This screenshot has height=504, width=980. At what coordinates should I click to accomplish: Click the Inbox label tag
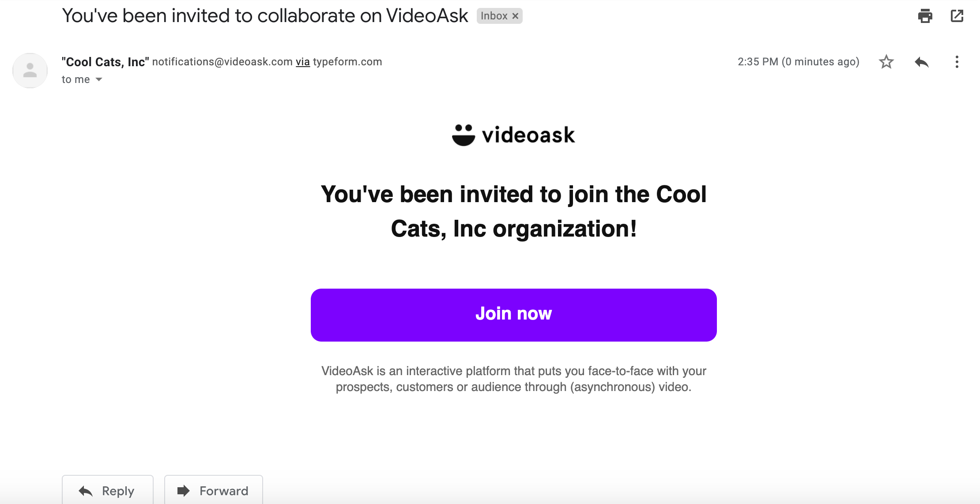click(x=494, y=16)
